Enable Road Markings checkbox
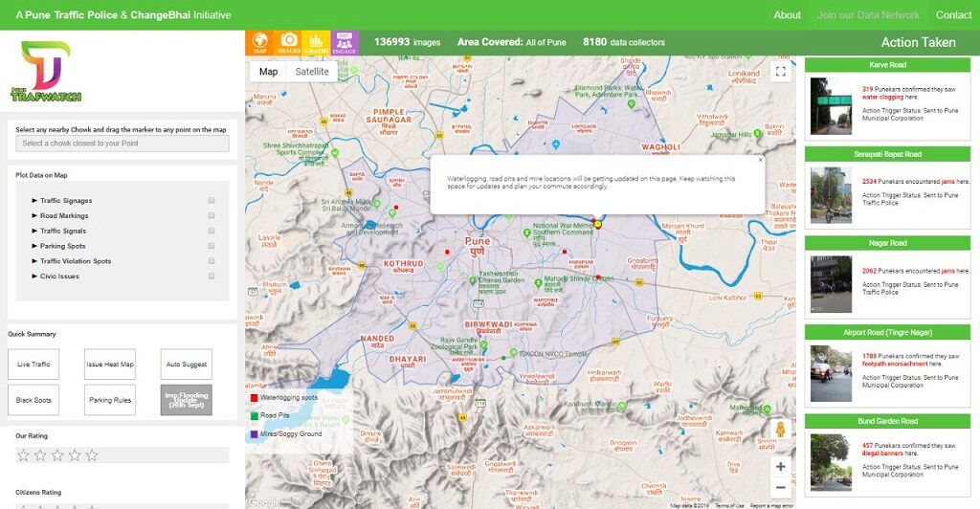Image resolution: width=980 pixels, height=509 pixels. pyautogui.click(x=212, y=215)
